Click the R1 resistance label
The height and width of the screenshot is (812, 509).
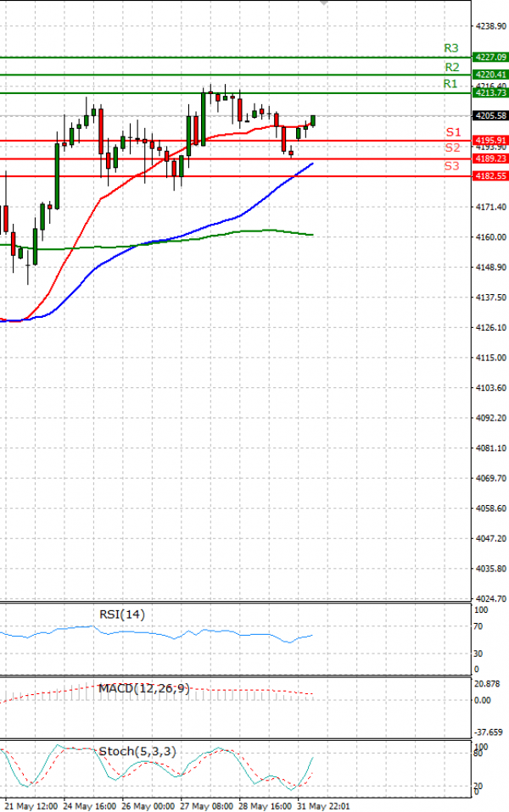450,83
